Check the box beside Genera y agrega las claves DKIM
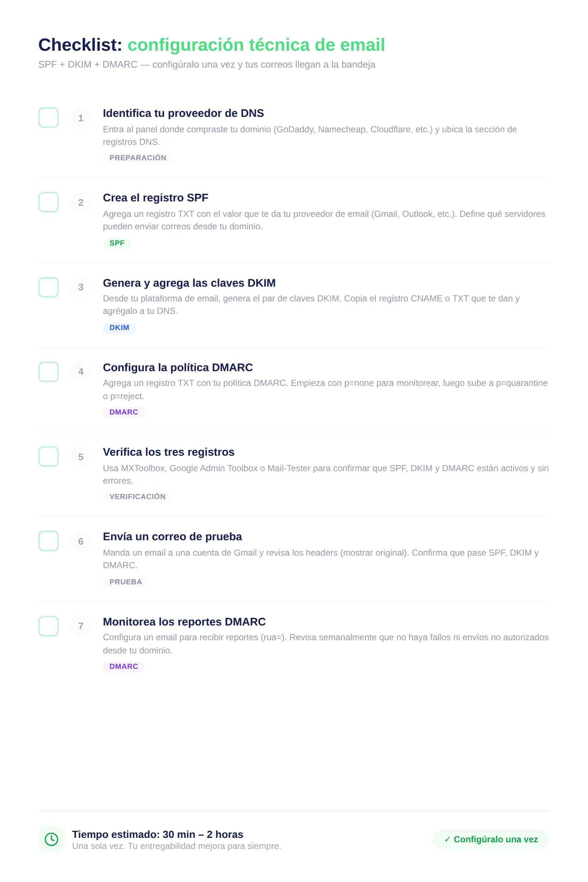The width and height of the screenshot is (588, 882). click(x=48, y=287)
